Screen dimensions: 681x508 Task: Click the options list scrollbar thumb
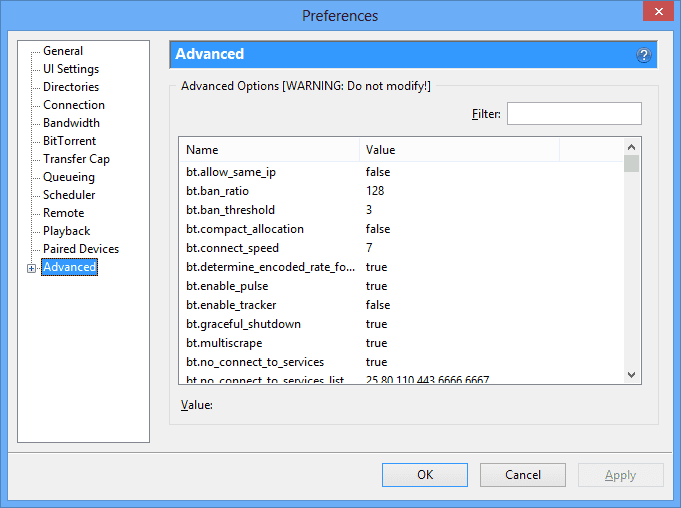[x=631, y=164]
